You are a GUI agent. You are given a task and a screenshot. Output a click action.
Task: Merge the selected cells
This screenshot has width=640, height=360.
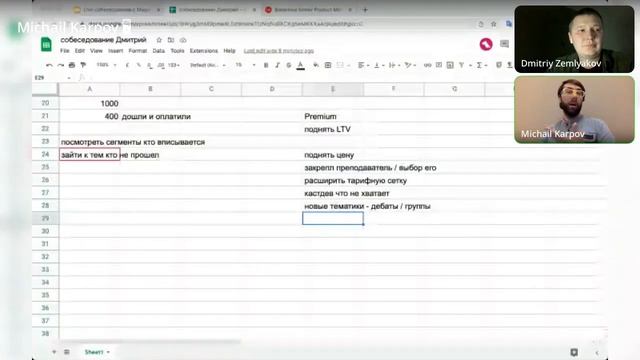click(x=340, y=65)
